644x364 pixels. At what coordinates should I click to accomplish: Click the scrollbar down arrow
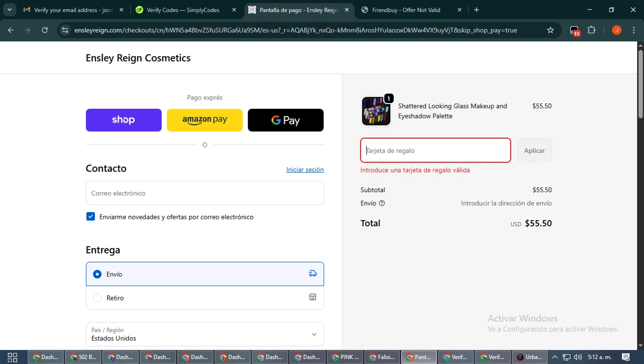tap(640, 346)
